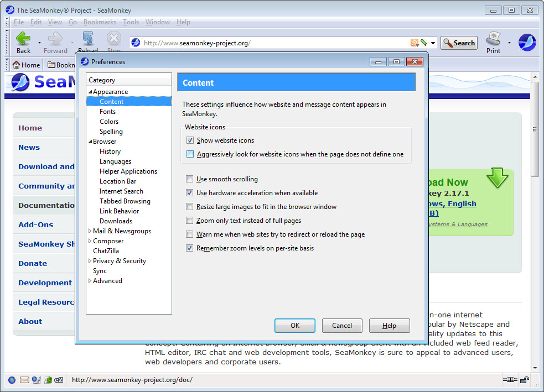Open the Help menu
This screenshot has height=392, width=544.
point(183,22)
